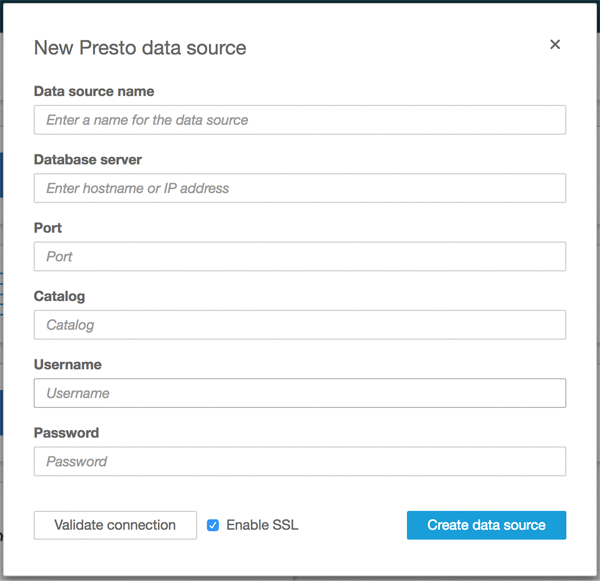The image size is (600, 581).
Task: Click the Password entry field
Action: (x=300, y=461)
